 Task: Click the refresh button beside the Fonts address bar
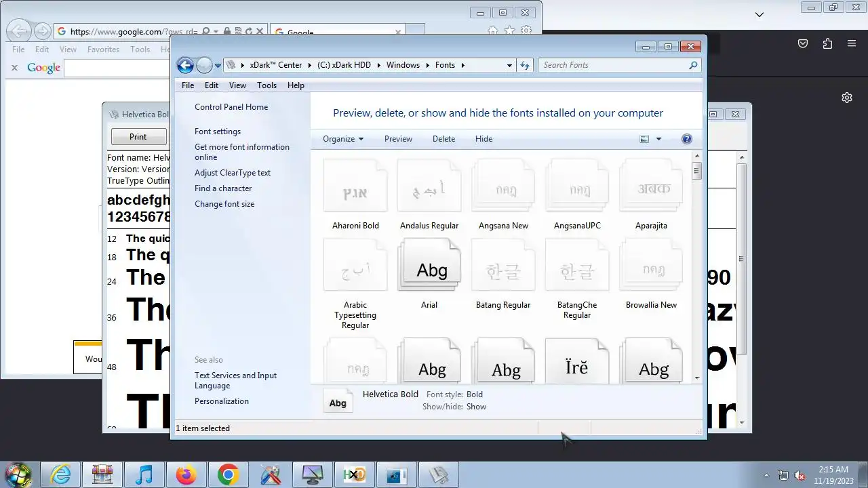click(524, 65)
